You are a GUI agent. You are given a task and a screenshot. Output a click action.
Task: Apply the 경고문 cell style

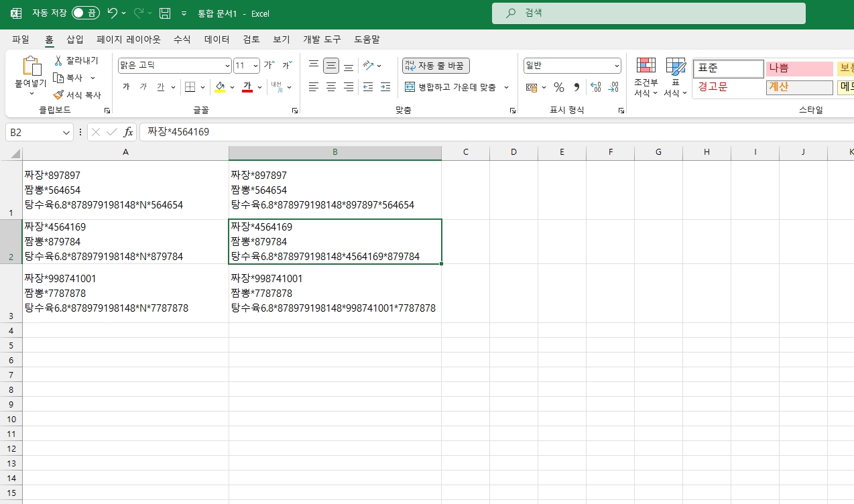(x=729, y=87)
